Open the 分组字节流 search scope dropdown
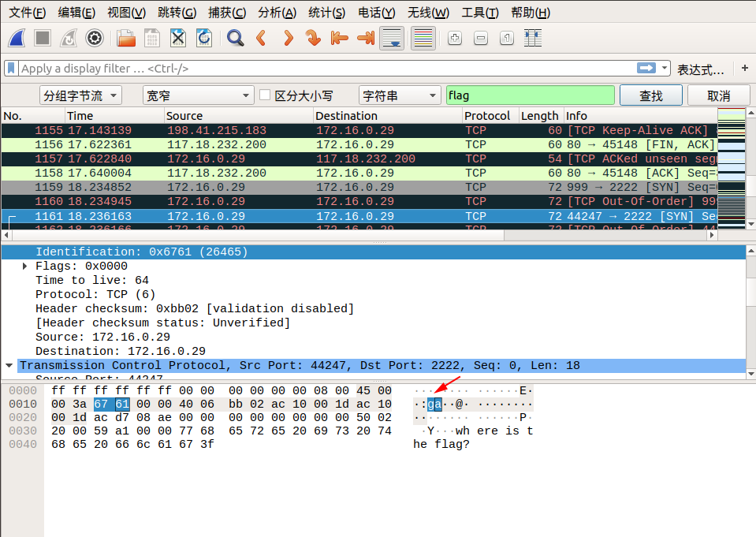 pos(81,95)
